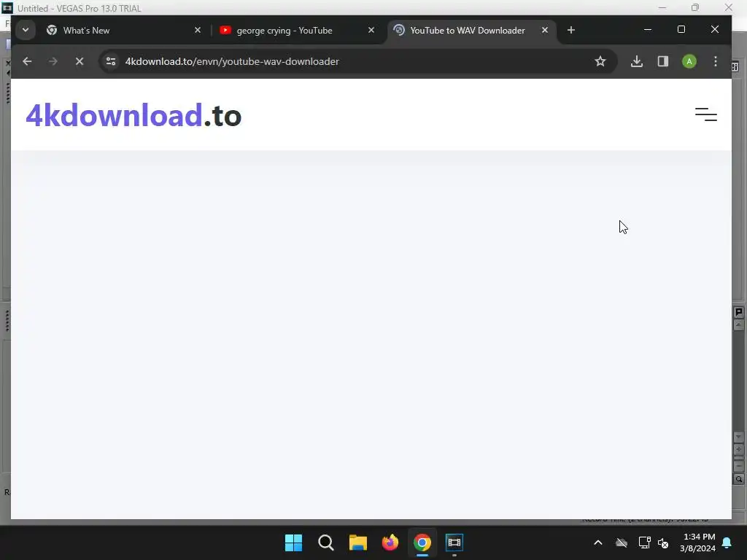Open the site hamburger menu
Screen dimensions: 747x560
point(706,114)
